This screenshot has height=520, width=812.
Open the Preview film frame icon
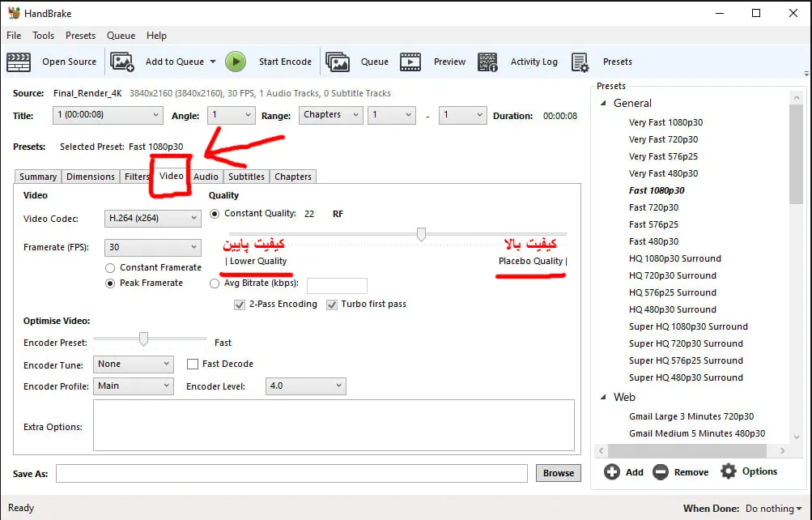tap(410, 62)
